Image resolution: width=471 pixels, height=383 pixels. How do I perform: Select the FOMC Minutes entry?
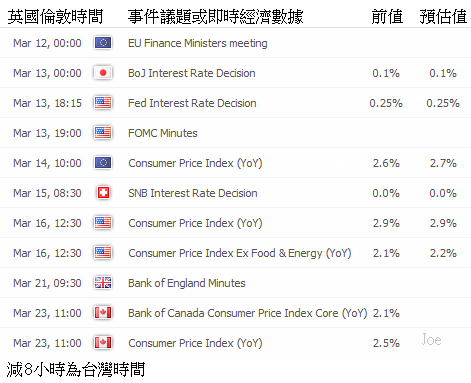163,133
